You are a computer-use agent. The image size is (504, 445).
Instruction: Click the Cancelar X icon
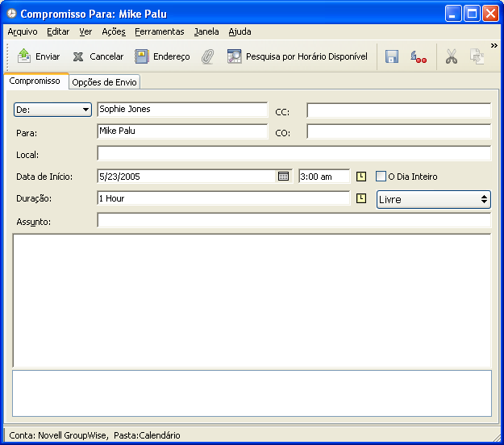(x=77, y=57)
